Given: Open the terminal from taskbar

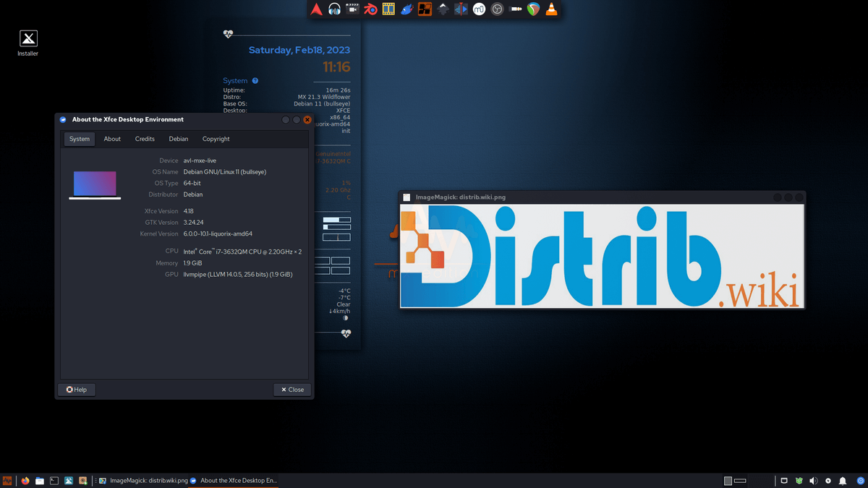Looking at the screenshot, I should (54, 481).
